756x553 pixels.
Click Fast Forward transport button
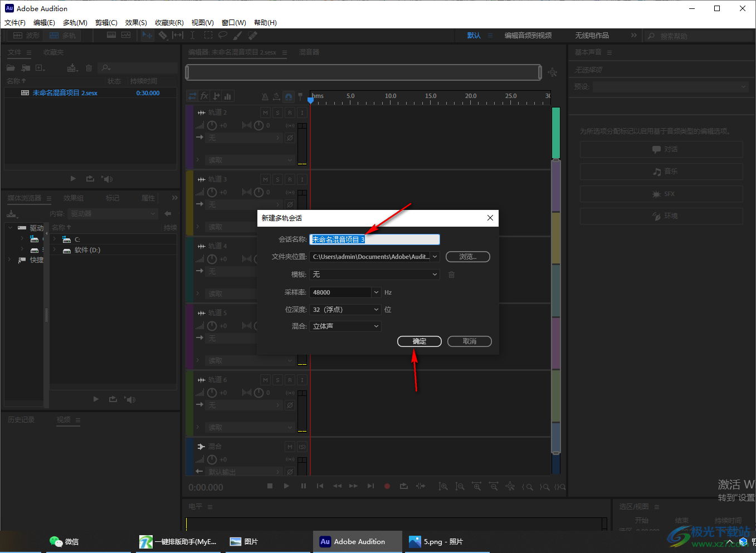click(353, 486)
